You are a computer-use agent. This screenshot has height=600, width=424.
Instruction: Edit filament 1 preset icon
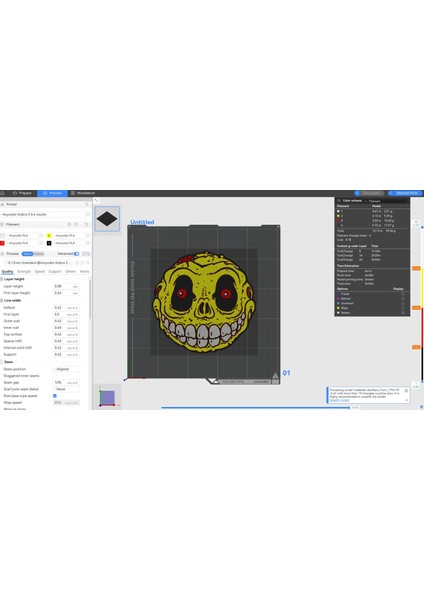tap(41, 235)
